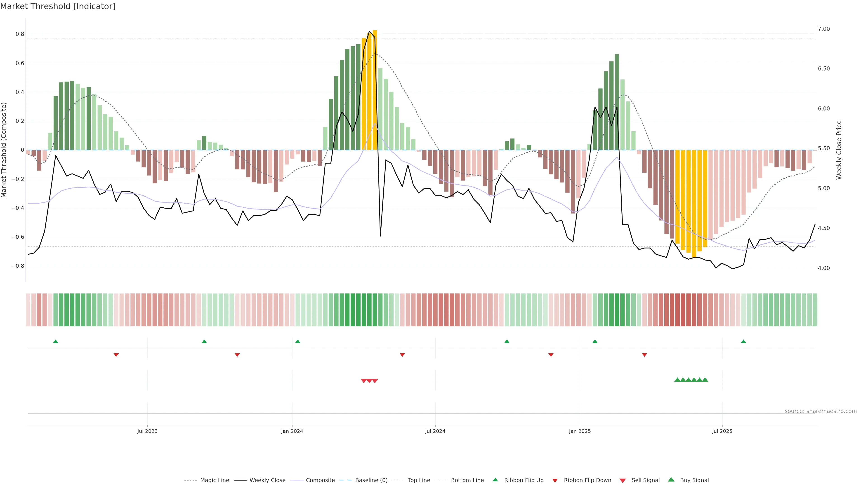Click Ribbon Flip Up legend triangle icon

click(495, 480)
